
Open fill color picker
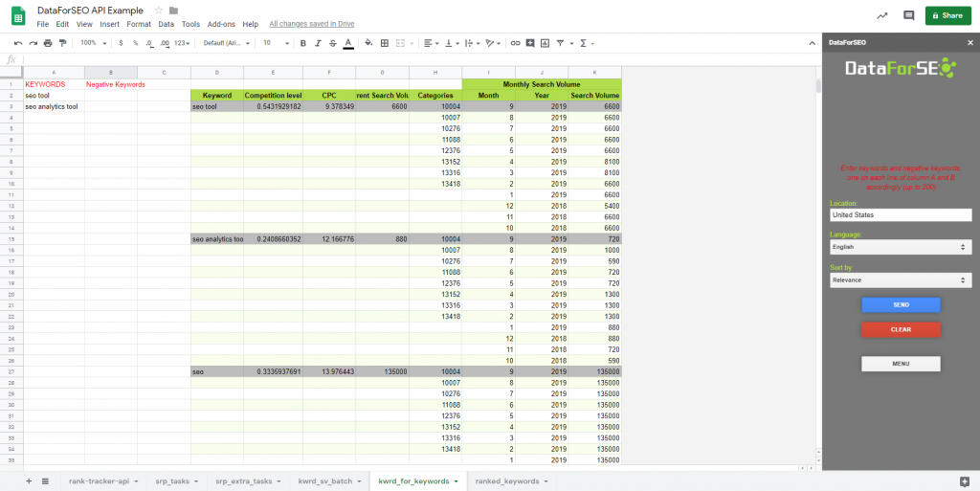[x=368, y=43]
